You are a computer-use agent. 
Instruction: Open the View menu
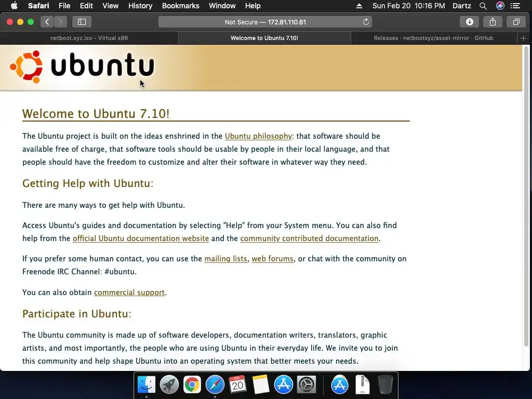coord(110,6)
